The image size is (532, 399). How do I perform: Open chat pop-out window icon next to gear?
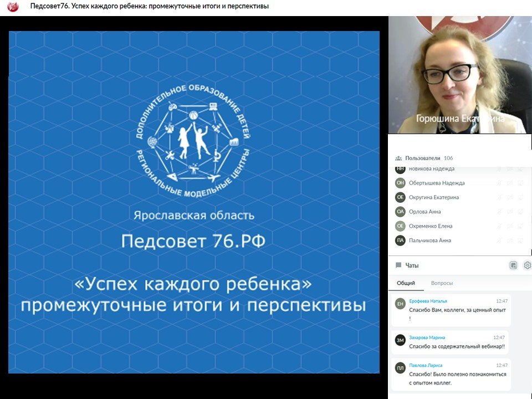pyautogui.click(x=513, y=265)
